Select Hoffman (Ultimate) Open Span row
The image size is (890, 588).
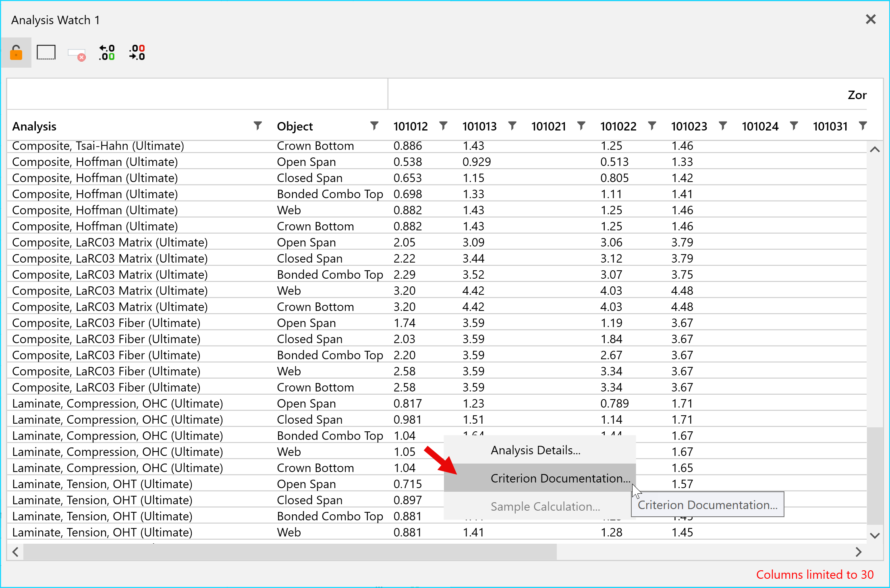coord(437,161)
